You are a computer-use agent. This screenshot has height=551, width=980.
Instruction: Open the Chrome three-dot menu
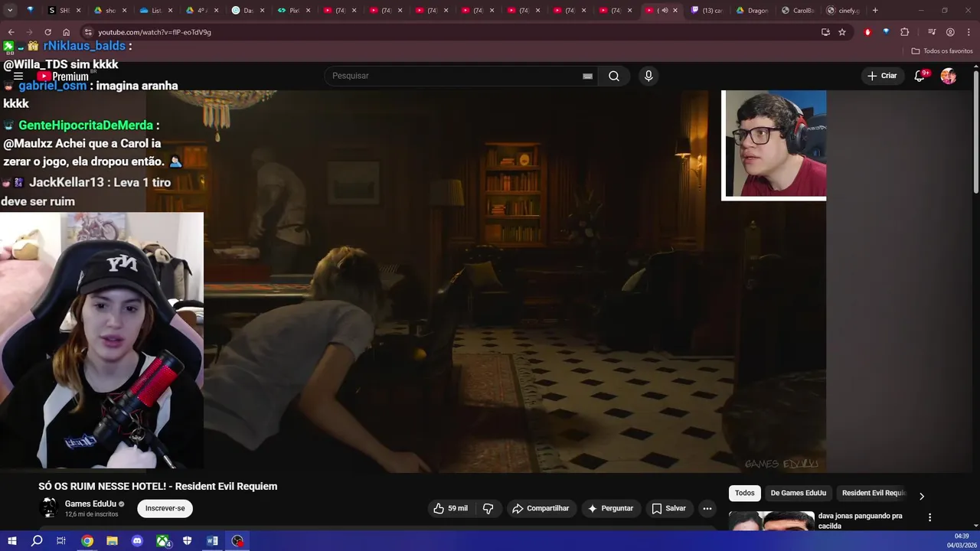(x=968, y=32)
